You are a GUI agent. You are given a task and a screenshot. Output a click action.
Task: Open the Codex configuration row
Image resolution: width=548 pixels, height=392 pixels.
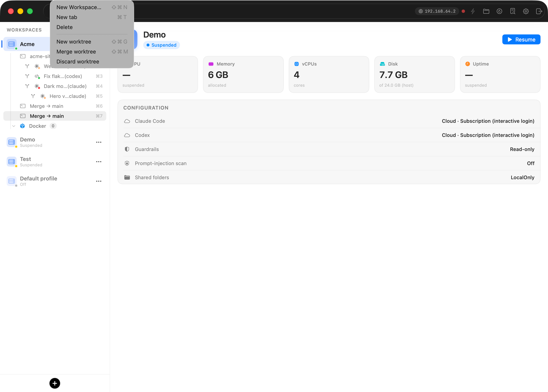pyautogui.click(x=329, y=135)
